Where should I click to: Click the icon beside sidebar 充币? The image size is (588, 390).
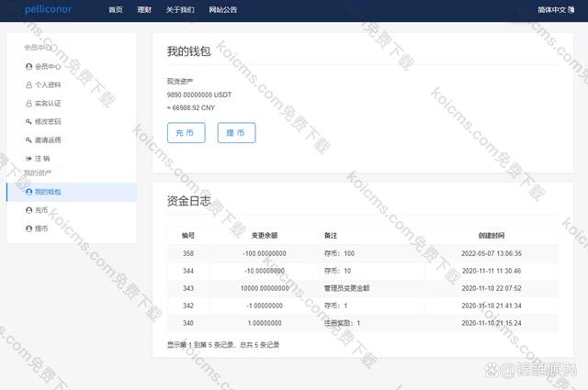[x=28, y=210]
